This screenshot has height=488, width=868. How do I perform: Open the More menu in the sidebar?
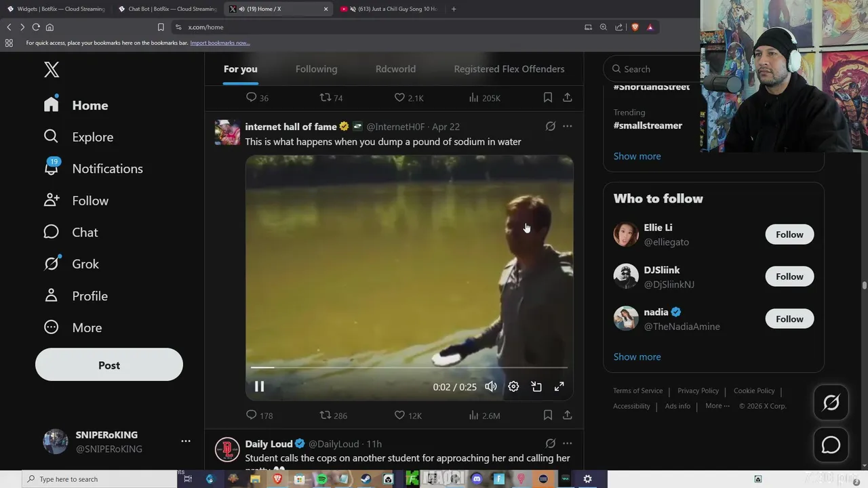coord(73,327)
